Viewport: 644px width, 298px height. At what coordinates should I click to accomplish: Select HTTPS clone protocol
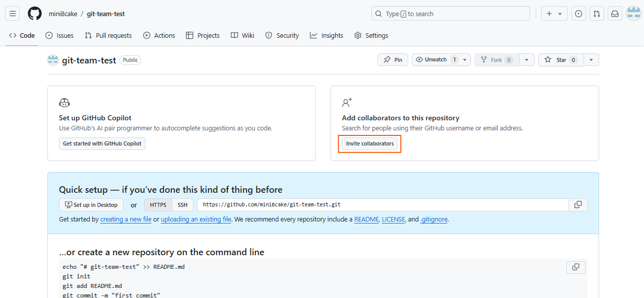click(158, 205)
